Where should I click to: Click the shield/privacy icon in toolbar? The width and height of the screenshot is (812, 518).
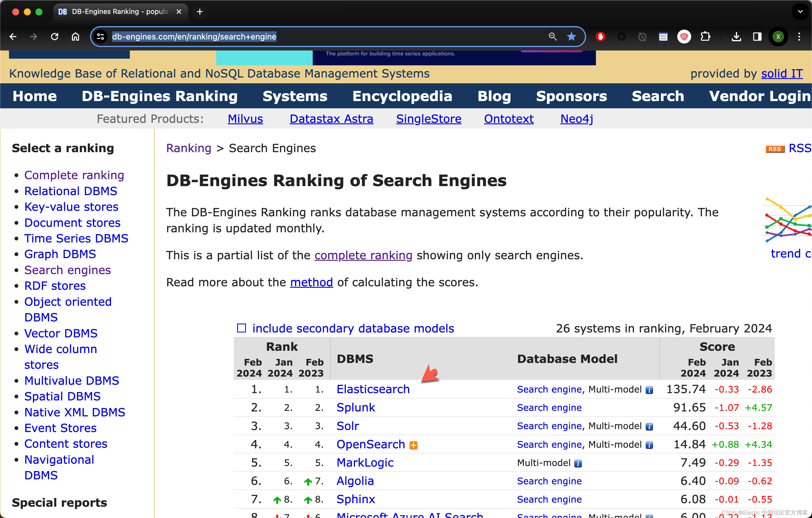click(684, 37)
